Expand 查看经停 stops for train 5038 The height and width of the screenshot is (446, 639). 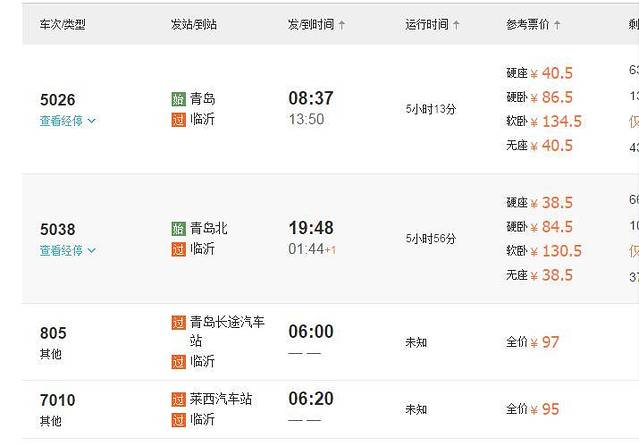click(68, 251)
